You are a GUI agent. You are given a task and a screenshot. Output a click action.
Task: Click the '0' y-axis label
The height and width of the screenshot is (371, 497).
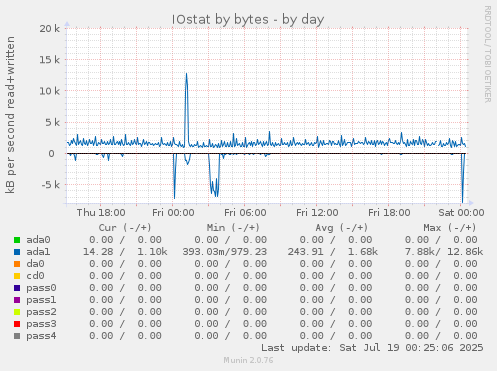[x=51, y=154]
